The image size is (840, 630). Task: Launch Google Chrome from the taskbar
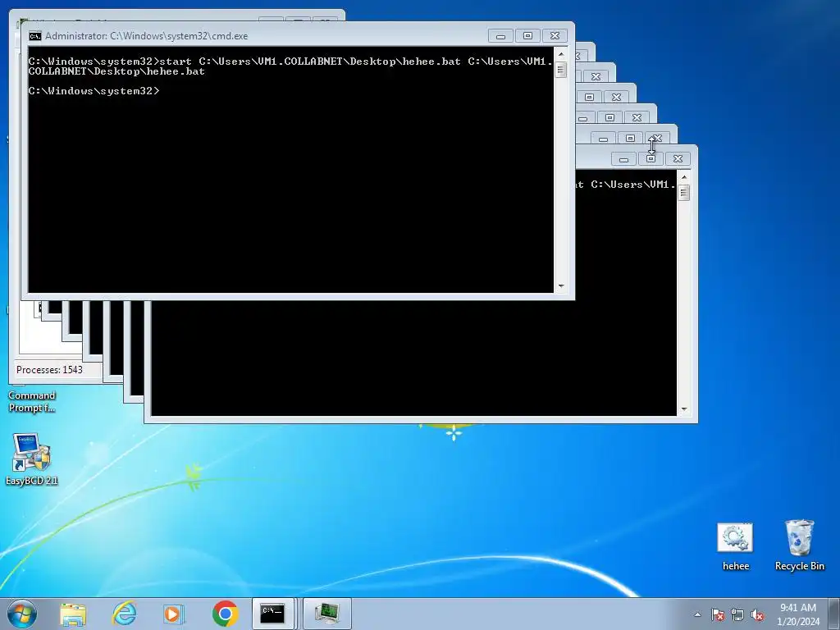click(x=225, y=614)
